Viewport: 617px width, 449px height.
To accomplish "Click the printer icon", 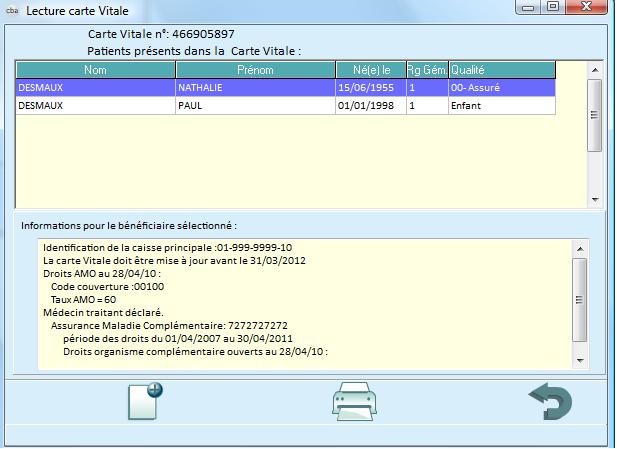I will pyautogui.click(x=355, y=401).
